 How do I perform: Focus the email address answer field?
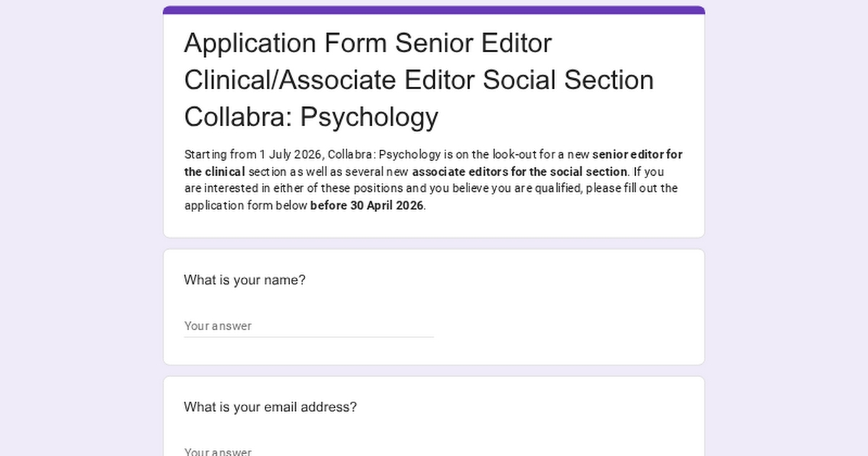pos(308,452)
